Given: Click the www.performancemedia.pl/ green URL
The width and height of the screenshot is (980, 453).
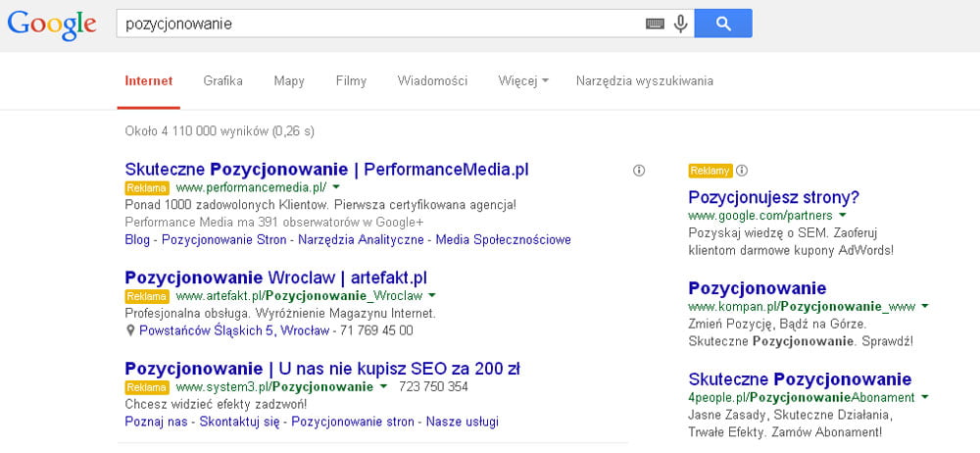Looking at the screenshot, I should [x=251, y=187].
